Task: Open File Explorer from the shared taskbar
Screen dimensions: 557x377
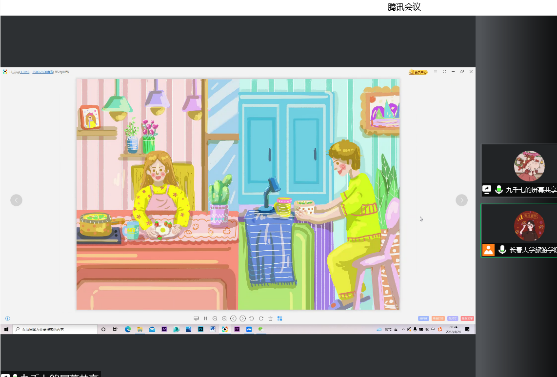Action: (x=140, y=329)
